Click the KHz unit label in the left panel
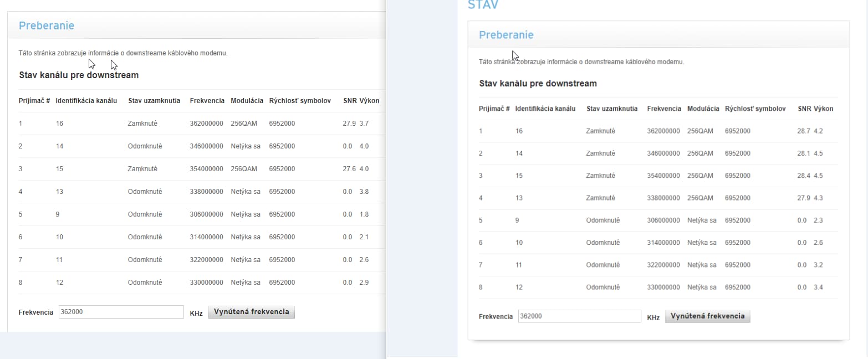Screen dimensions: 868x359 (196, 314)
